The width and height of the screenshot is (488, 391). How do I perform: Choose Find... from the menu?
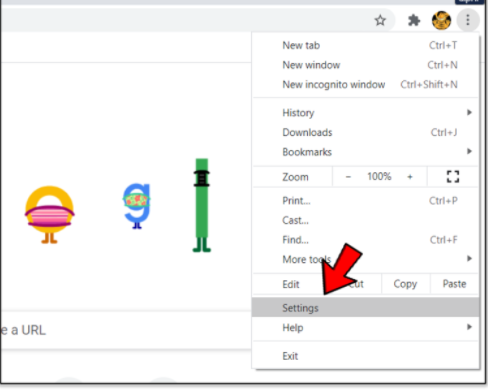tap(366, 240)
